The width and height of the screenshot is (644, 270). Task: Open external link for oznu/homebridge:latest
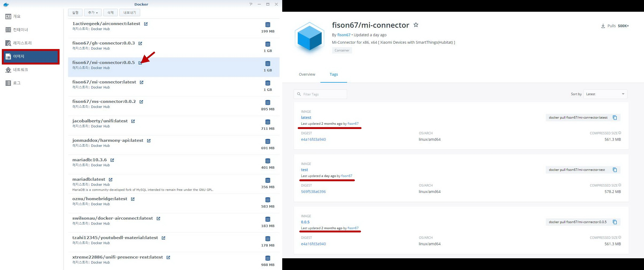click(133, 199)
